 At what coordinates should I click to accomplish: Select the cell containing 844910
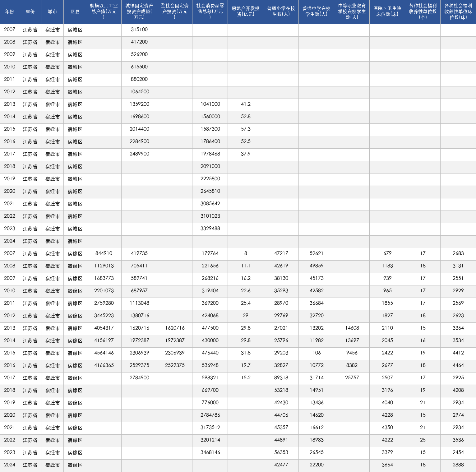(x=104, y=254)
